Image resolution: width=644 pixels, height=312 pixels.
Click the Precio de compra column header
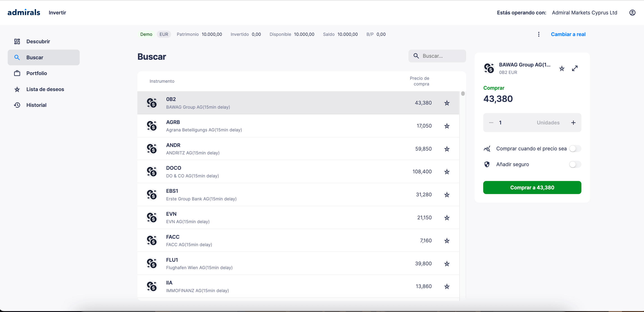(x=419, y=81)
